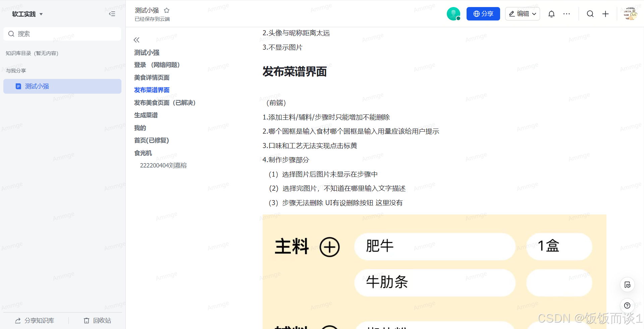Click the green collaborator avatar

(453, 14)
